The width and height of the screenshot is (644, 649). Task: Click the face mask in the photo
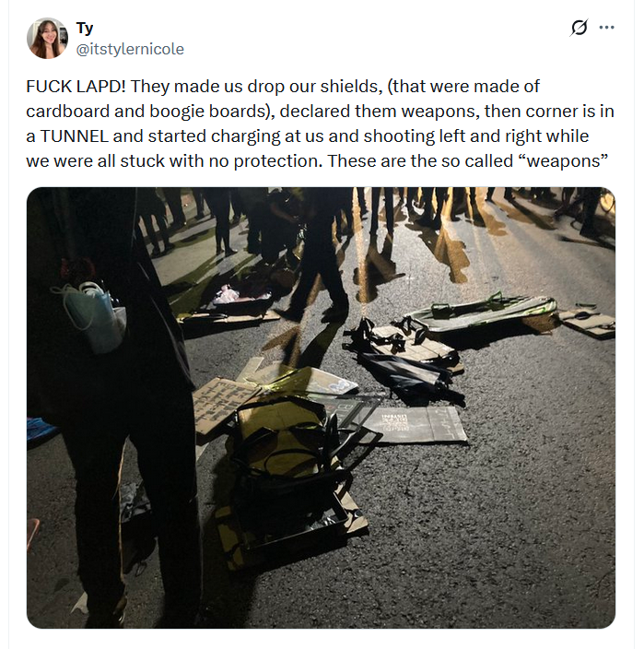[93, 313]
